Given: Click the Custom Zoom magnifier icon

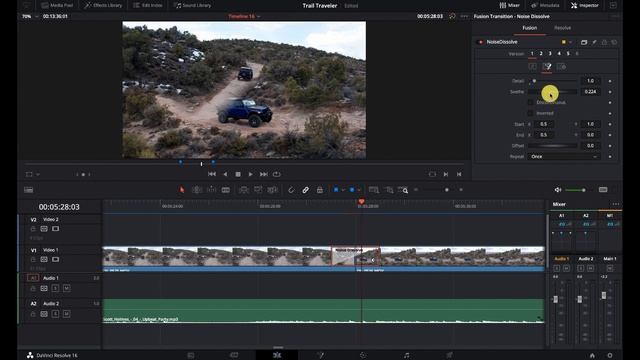Looking at the screenshot, I should 403,190.
